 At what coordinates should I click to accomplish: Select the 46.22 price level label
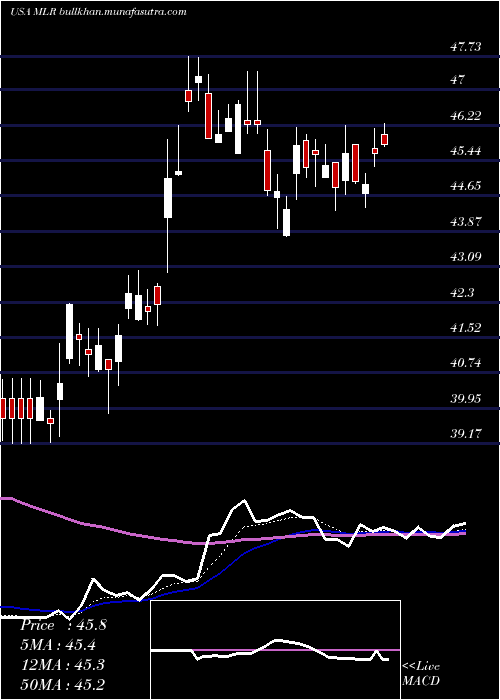[x=466, y=116]
